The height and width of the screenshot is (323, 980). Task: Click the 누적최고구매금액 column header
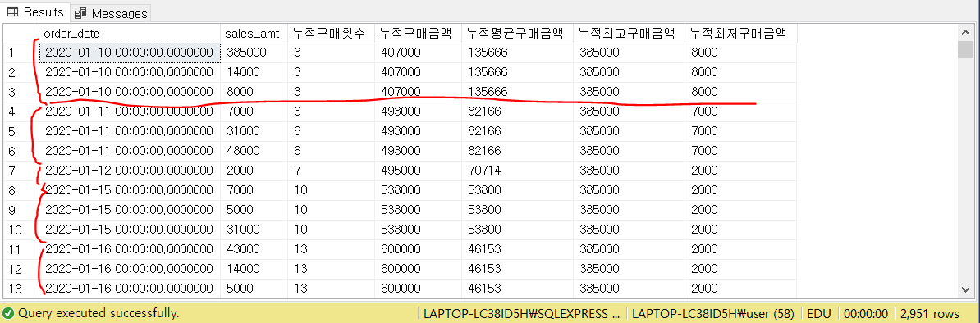tap(629, 33)
